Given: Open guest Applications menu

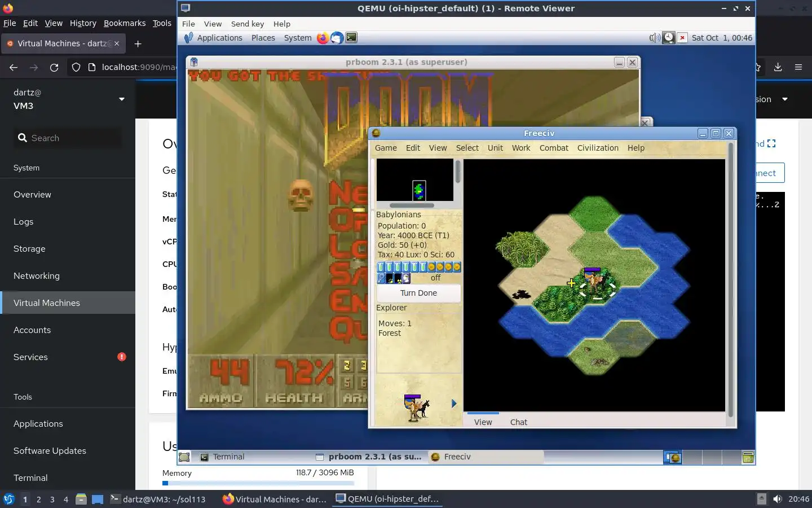Looking at the screenshot, I should (x=219, y=38).
